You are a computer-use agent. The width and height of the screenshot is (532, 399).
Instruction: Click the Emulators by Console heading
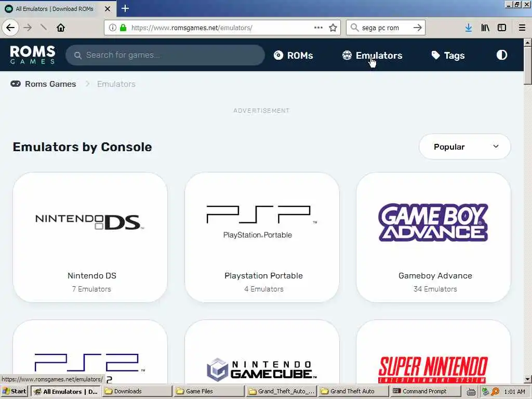point(83,147)
